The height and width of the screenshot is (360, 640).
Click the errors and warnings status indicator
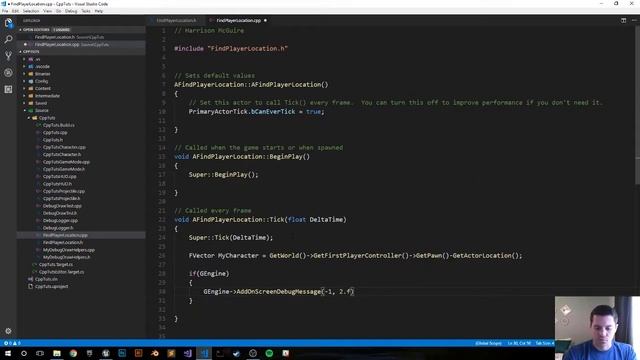pos(12,343)
